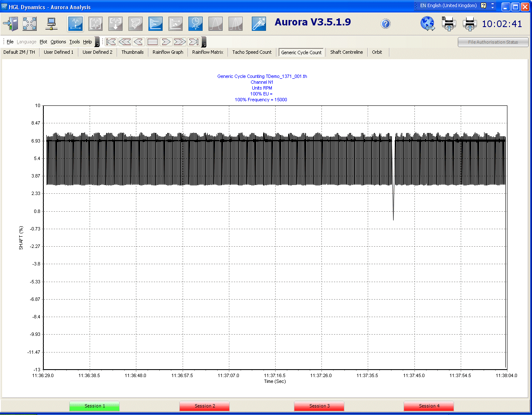Viewport: 532px width, 415px height.
Task: Toggle full screen with the four-arrows icon
Action: pos(30,24)
